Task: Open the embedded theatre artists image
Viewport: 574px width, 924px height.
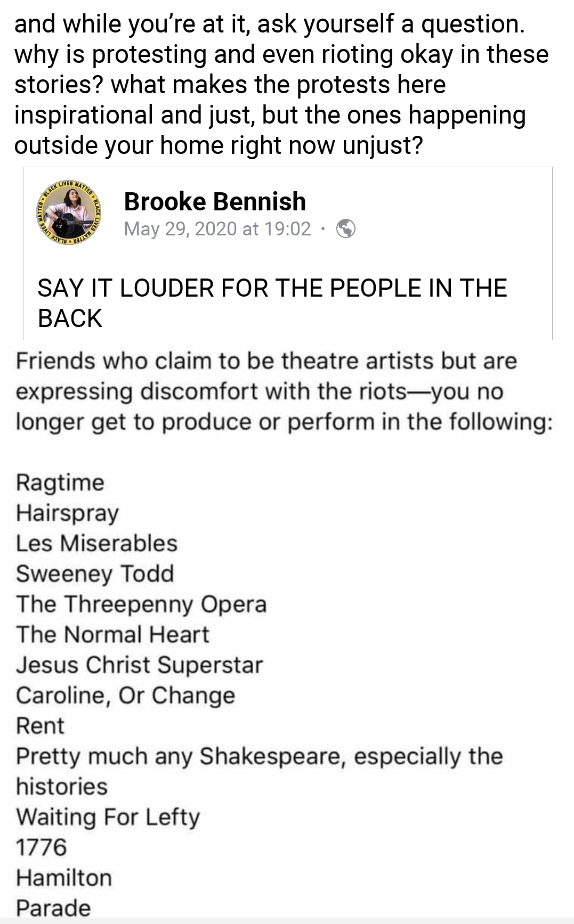Action: click(x=287, y=631)
